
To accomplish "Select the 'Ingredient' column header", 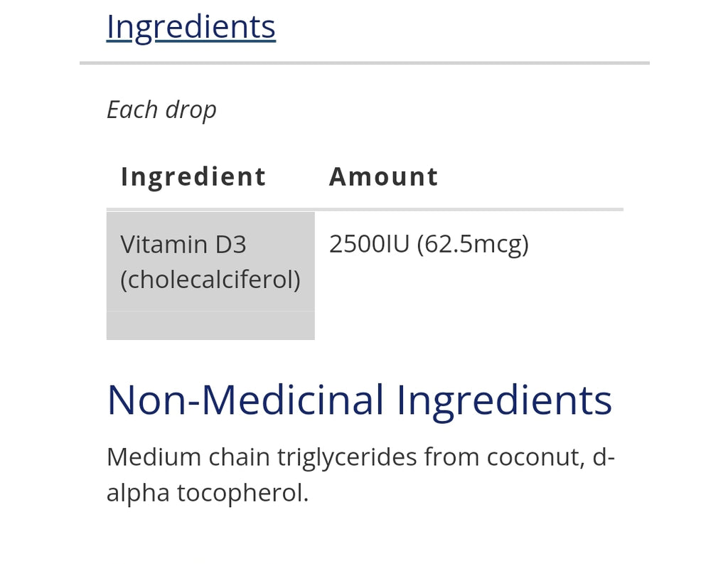I will [x=193, y=177].
